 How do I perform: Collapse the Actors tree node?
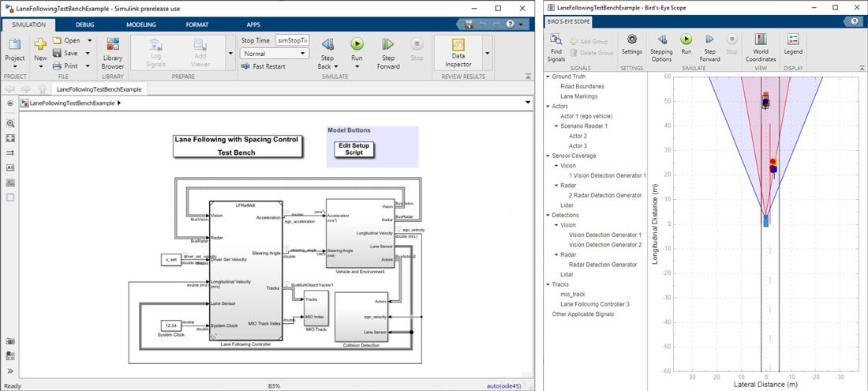point(548,107)
